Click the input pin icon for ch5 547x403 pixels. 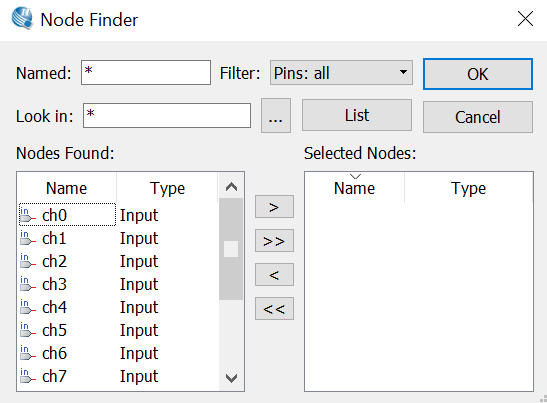pyautogui.click(x=28, y=330)
